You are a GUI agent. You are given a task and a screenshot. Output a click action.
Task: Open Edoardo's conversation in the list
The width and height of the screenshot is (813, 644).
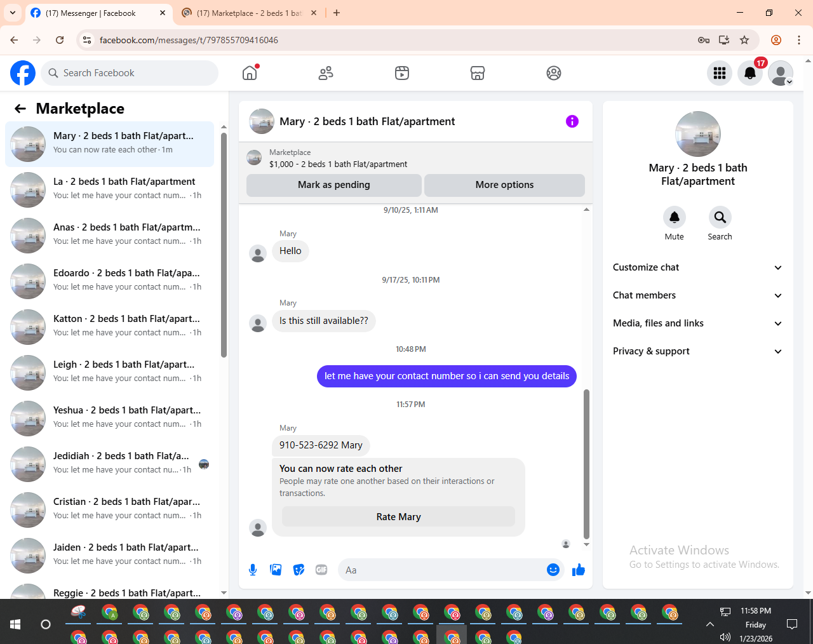(110, 281)
